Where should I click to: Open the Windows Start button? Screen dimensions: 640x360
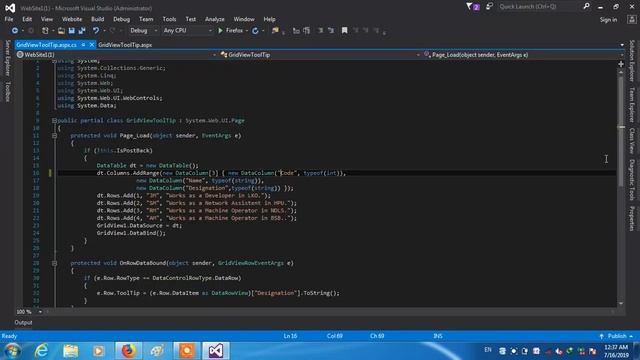point(12,351)
